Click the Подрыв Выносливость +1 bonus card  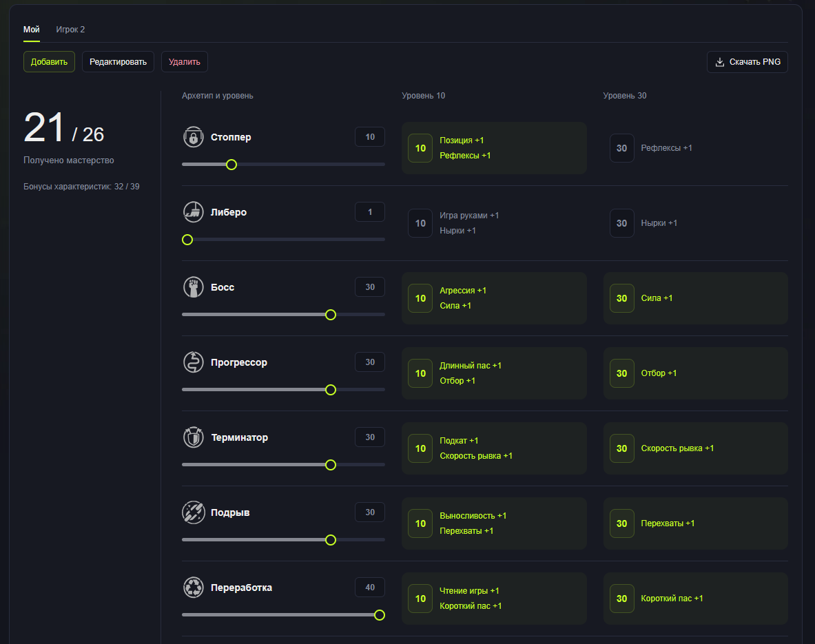pyautogui.click(x=494, y=523)
